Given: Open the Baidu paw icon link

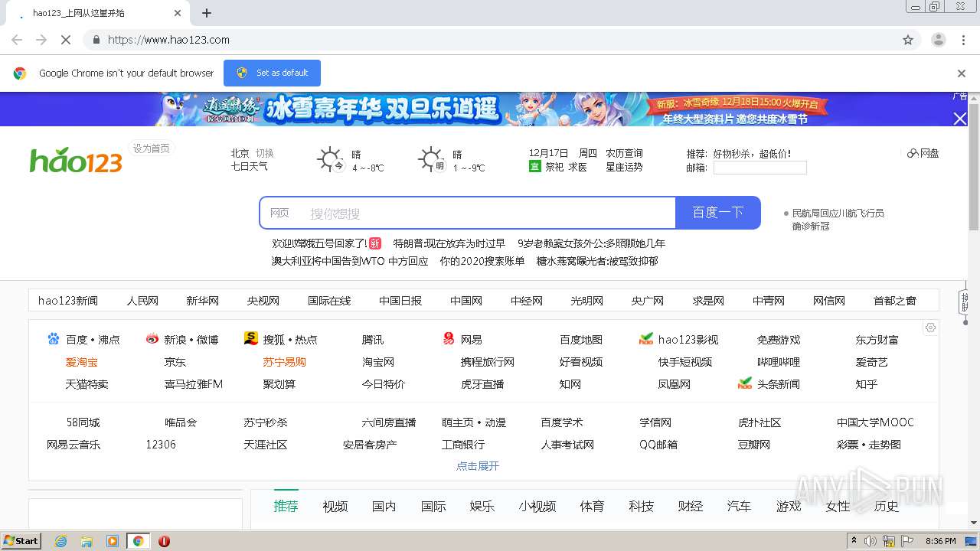Looking at the screenshot, I should tap(54, 339).
